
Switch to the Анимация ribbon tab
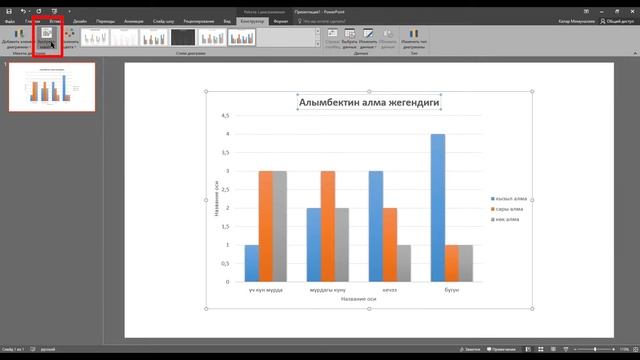[133, 21]
